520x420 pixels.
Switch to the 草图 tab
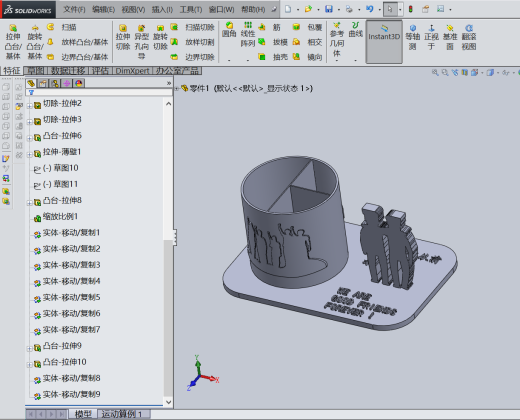point(36,71)
